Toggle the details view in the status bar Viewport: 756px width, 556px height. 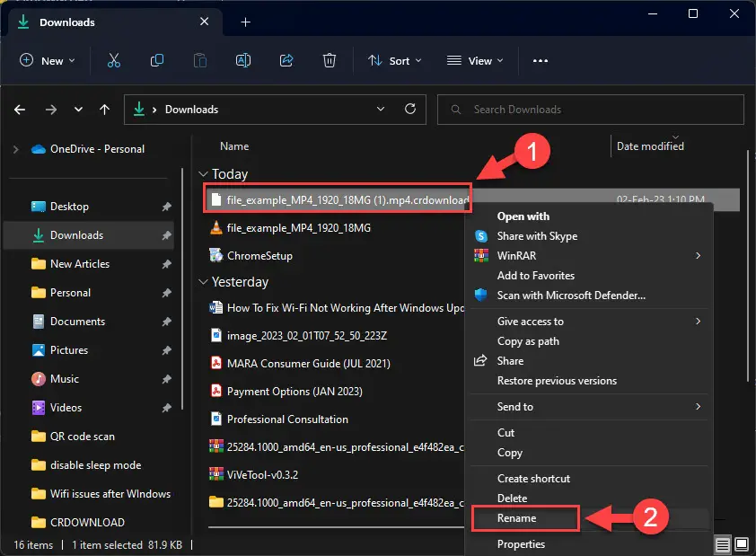pos(722,544)
